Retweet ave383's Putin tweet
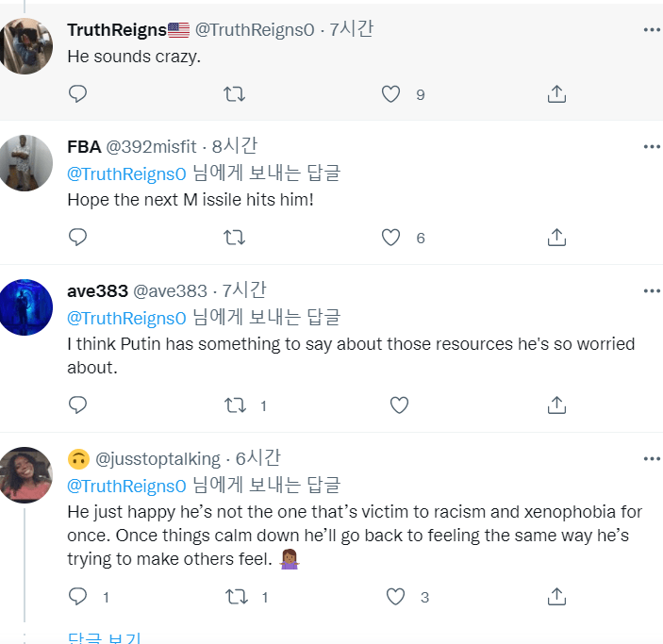The width and height of the screenshot is (663, 644). [x=235, y=405]
